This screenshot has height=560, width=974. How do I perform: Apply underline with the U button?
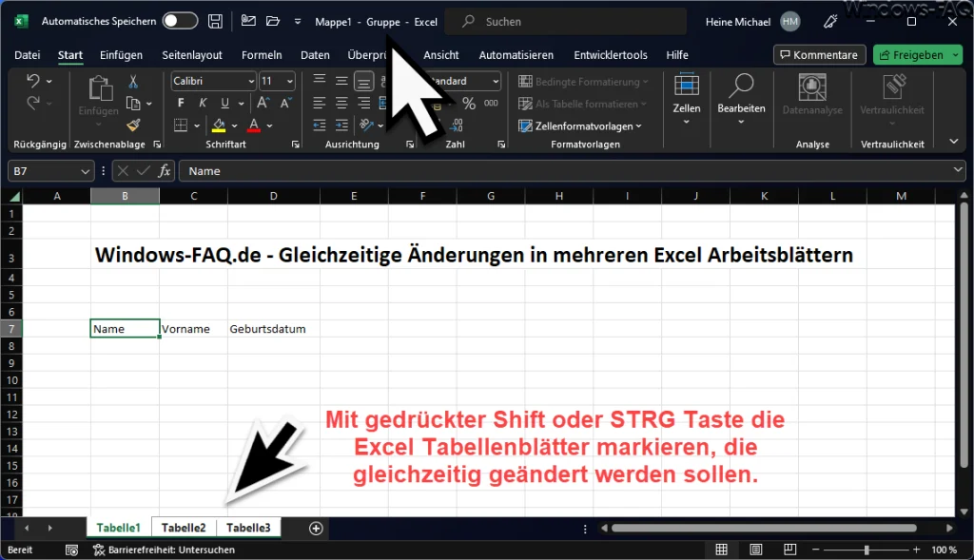[224, 103]
